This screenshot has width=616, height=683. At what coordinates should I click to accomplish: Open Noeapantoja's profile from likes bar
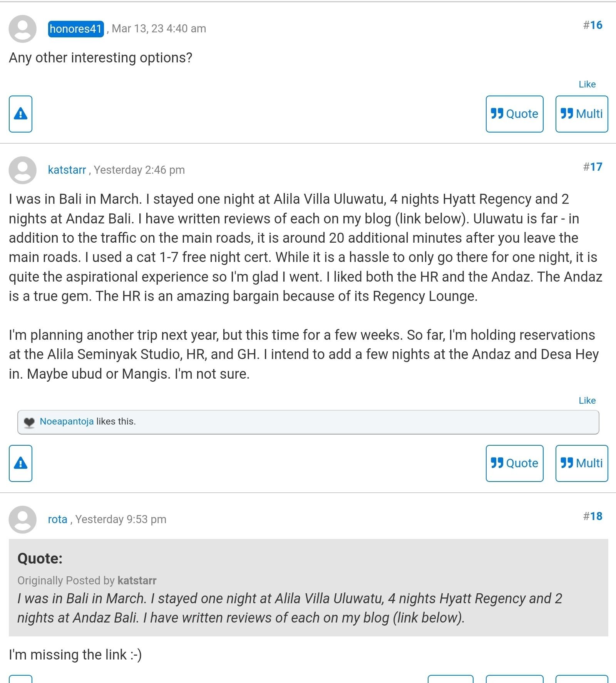[x=67, y=421]
